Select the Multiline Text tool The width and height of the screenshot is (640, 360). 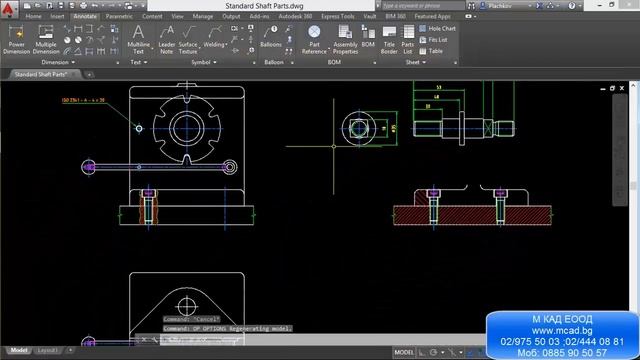point(138,39)
